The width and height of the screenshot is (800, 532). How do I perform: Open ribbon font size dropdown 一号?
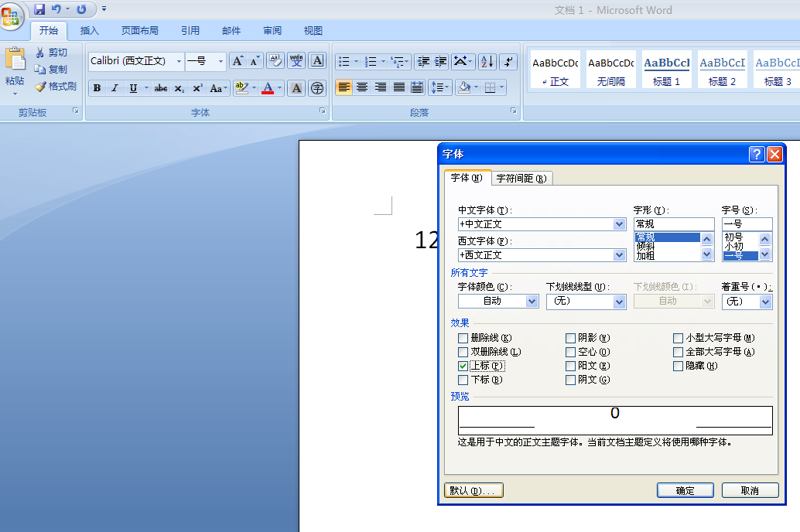click(221, 62)
